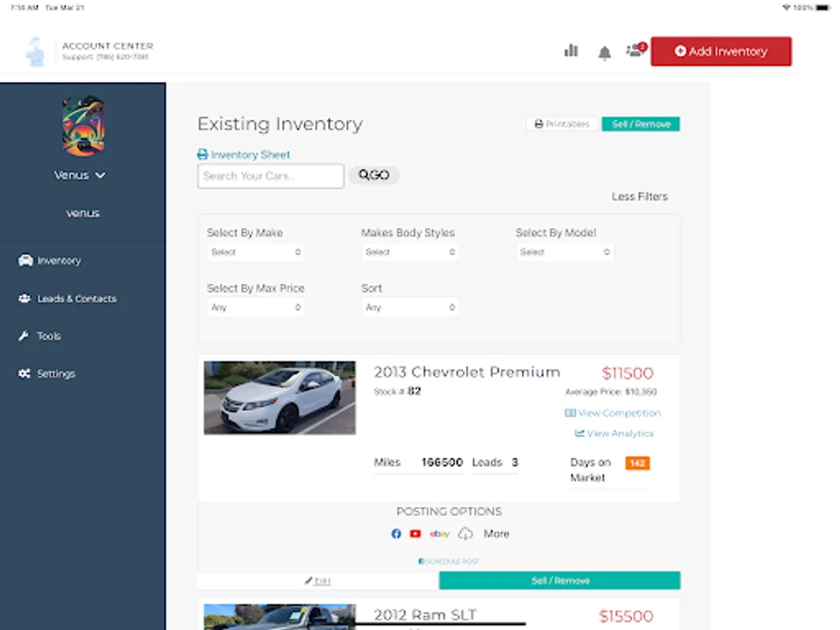The width and height of the screenshot is (840, 630).
Task: Click the GO search button
Action: click(374, 175)
